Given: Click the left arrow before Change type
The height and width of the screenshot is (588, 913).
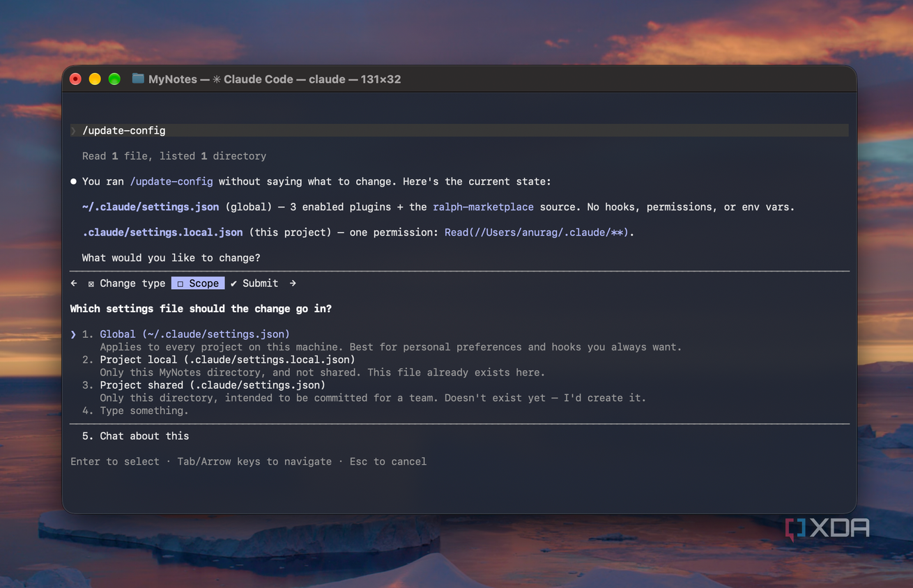Looking at the screenshot, I should 74,284.
